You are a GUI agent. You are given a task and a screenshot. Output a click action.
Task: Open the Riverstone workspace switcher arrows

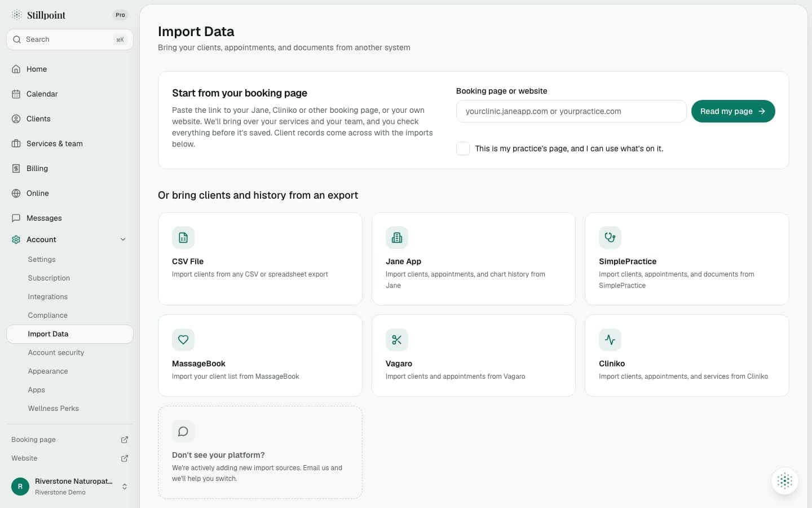coord(125,487)
